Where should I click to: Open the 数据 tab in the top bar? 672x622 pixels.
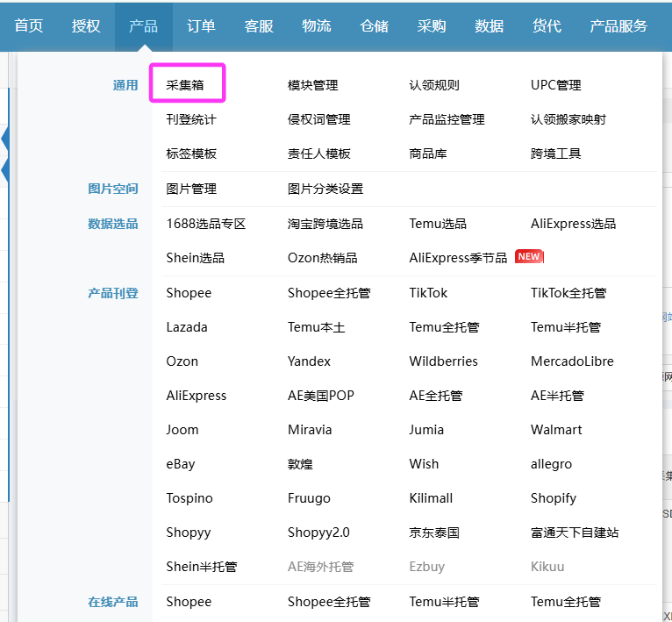489,26
